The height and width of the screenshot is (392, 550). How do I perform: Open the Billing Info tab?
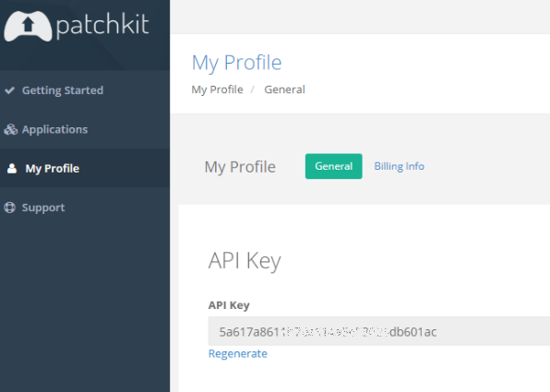pyautogui.click(x=400, y=166)
